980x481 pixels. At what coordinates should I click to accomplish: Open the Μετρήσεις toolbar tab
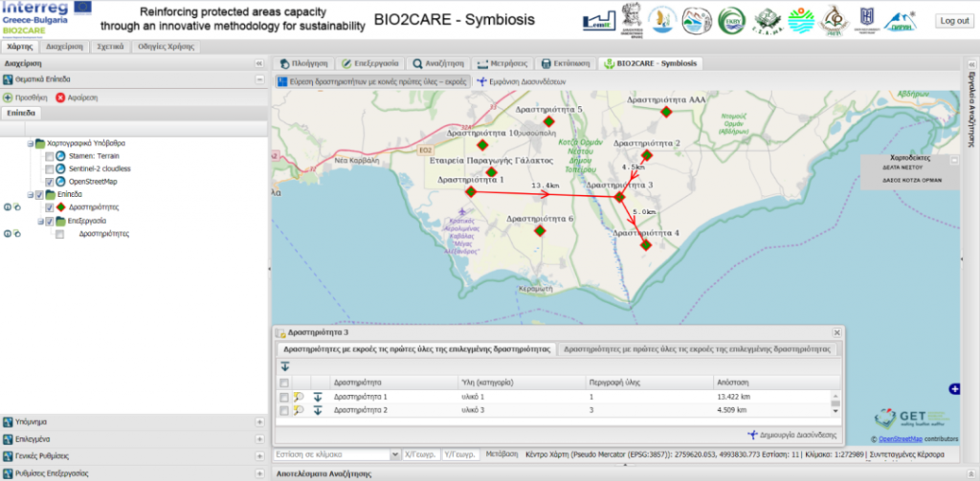pyautogui.click(x=501, y=63)
